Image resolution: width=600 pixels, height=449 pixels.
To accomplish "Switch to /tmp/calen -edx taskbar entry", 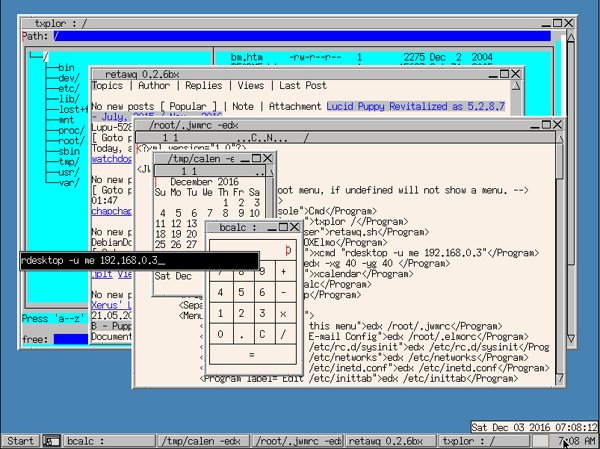I will click(203, 441).
